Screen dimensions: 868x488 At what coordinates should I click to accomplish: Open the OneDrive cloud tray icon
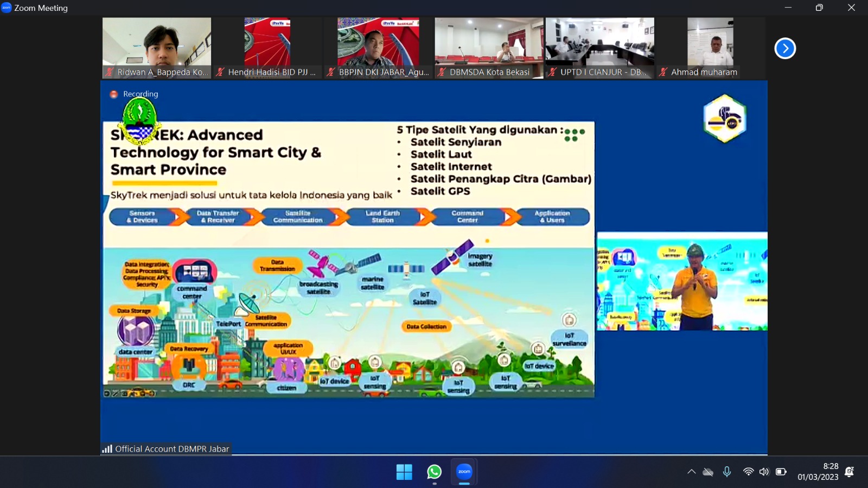pos(708,472)
